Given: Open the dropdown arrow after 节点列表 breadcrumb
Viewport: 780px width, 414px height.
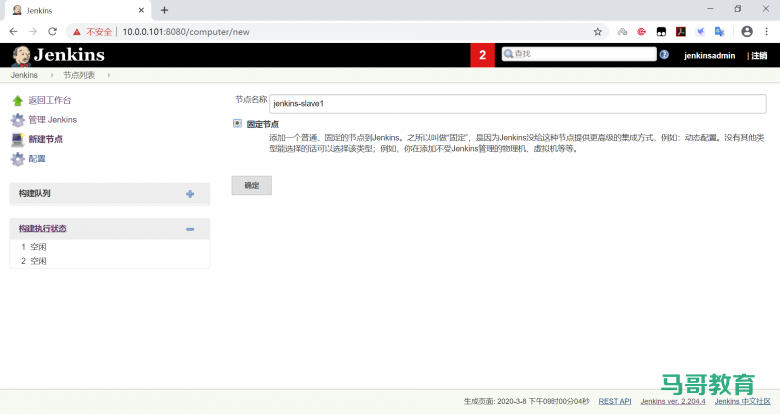Looking at the screenshot, I should [108, 75].
